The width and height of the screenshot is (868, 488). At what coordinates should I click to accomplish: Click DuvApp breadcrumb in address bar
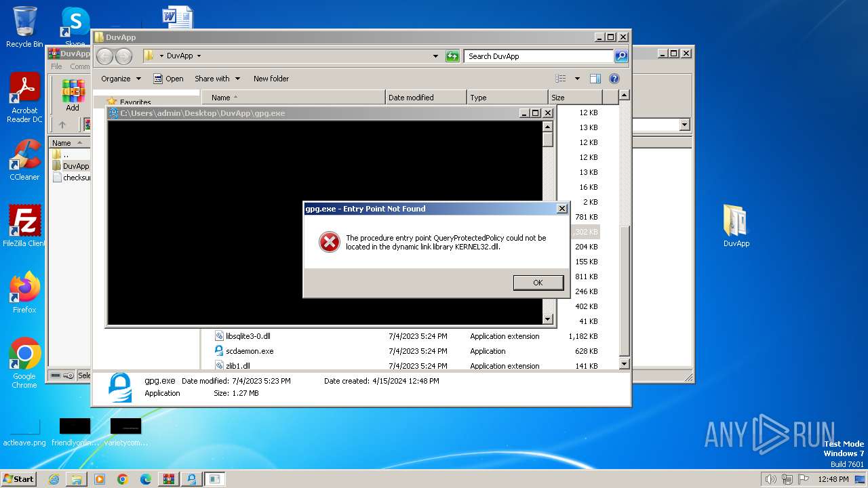point(180,56)
